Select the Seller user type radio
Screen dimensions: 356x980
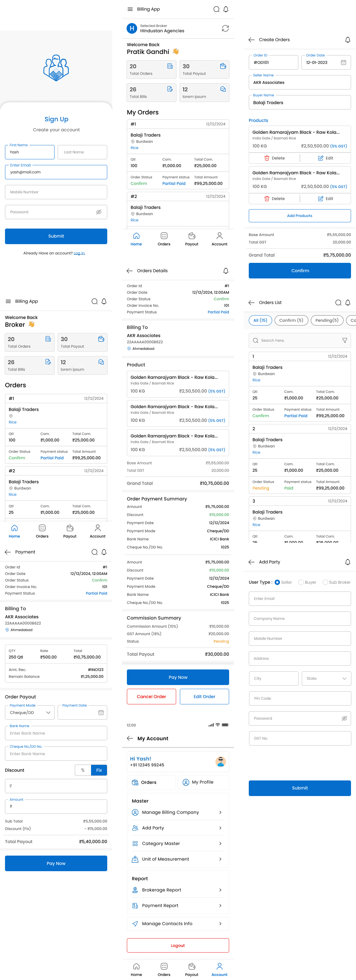point(277,582)
